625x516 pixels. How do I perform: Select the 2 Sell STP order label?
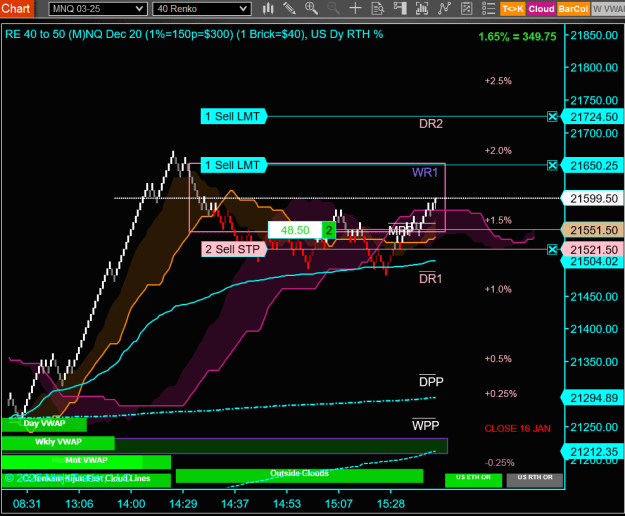(x=234, y=249)
